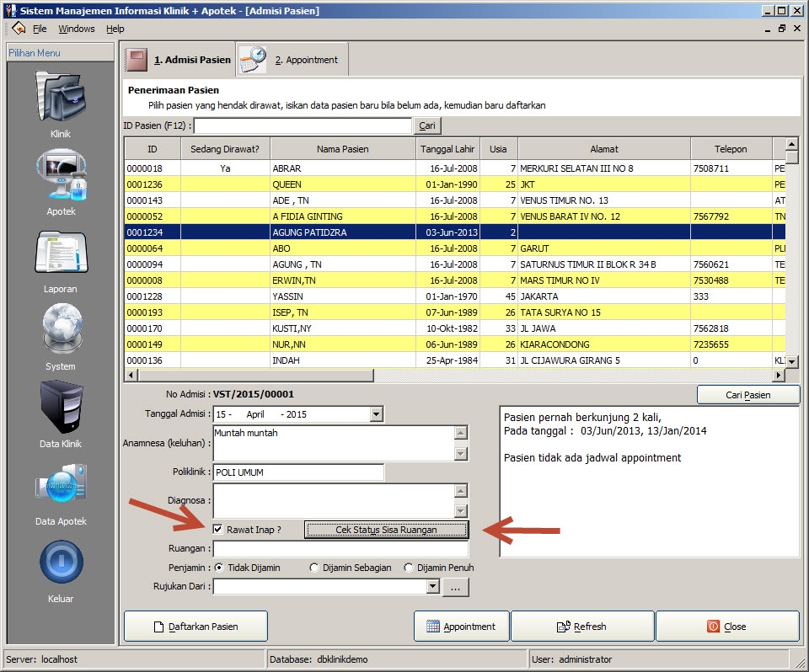The height and width of the screenshot is (672, 809).
Task: Click the Admisi Pasien tab book icon
Action: pos(137,61)
